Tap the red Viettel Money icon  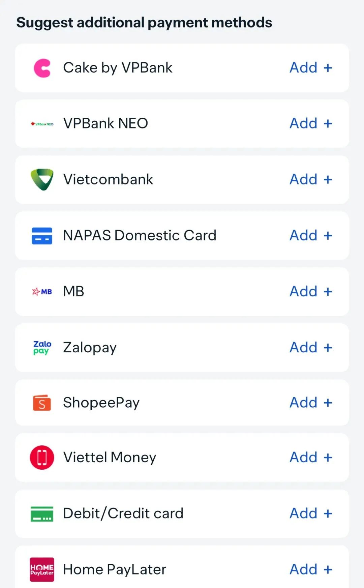click(42, 458)
